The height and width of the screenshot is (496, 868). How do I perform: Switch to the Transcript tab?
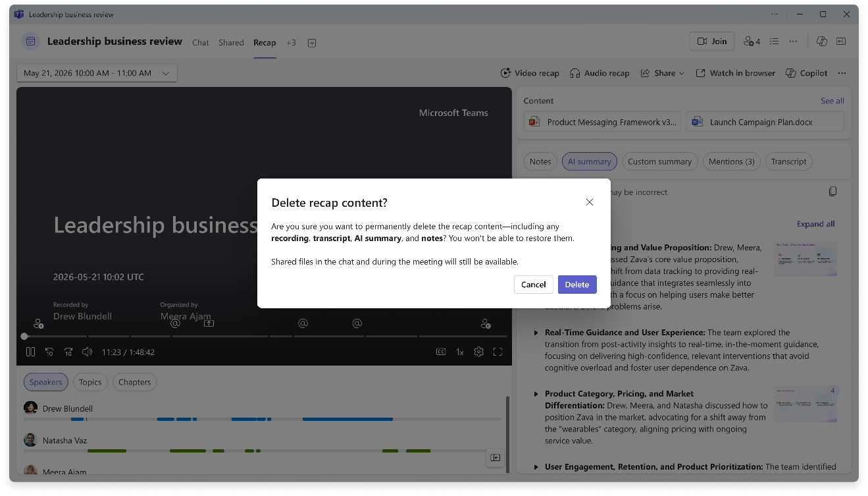pos(788,161)
